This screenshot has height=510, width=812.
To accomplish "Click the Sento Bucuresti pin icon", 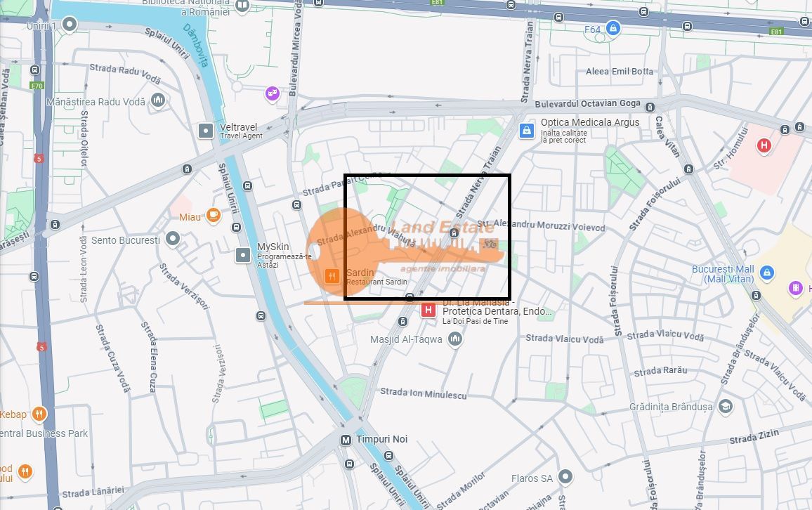I will tap(173, 240).
